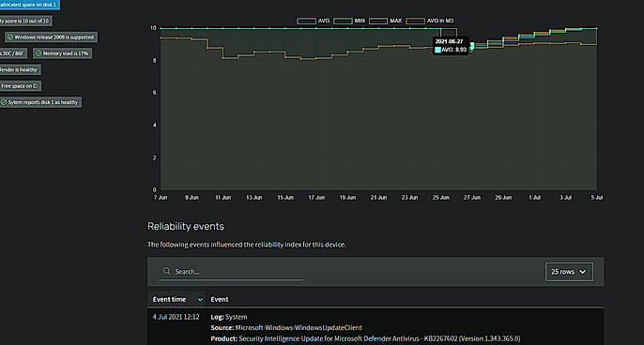Click the Defender is healthy tag
The image size is (644, 345).
20,69
